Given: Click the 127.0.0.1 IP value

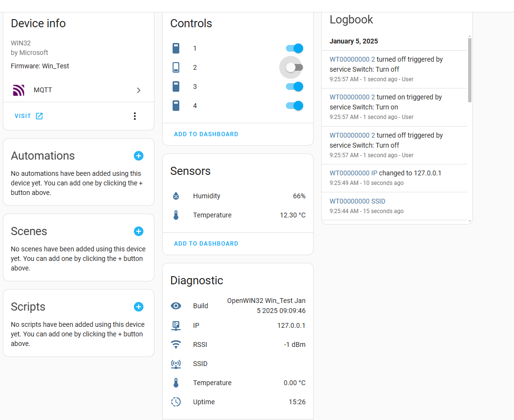Looking at the screenshot, I should coord(291,325).
